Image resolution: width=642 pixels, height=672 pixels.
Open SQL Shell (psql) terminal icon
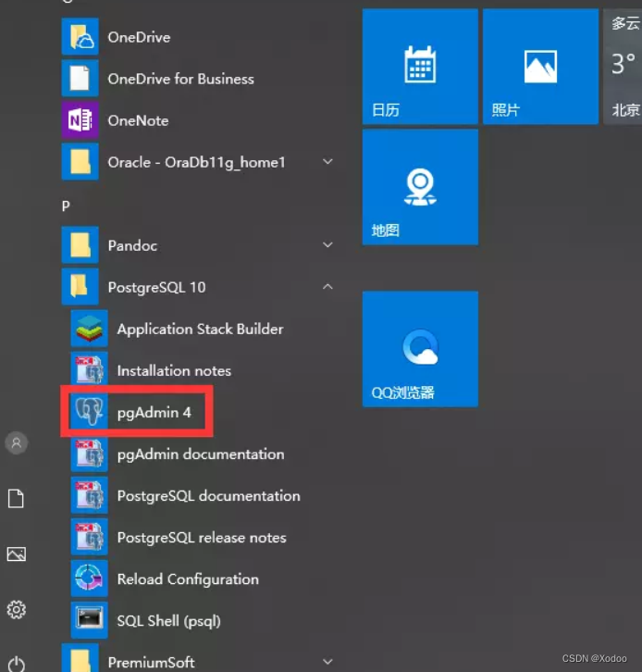(89, 620)
